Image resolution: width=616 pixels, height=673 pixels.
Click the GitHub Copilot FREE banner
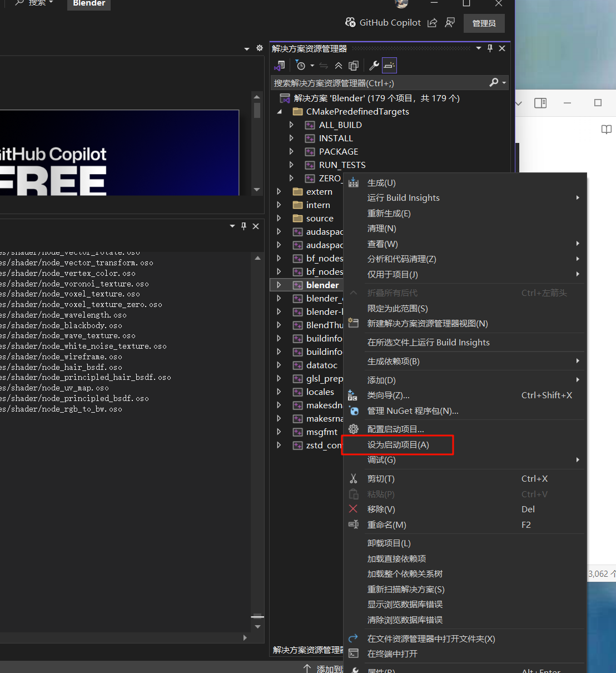(120, 152)
